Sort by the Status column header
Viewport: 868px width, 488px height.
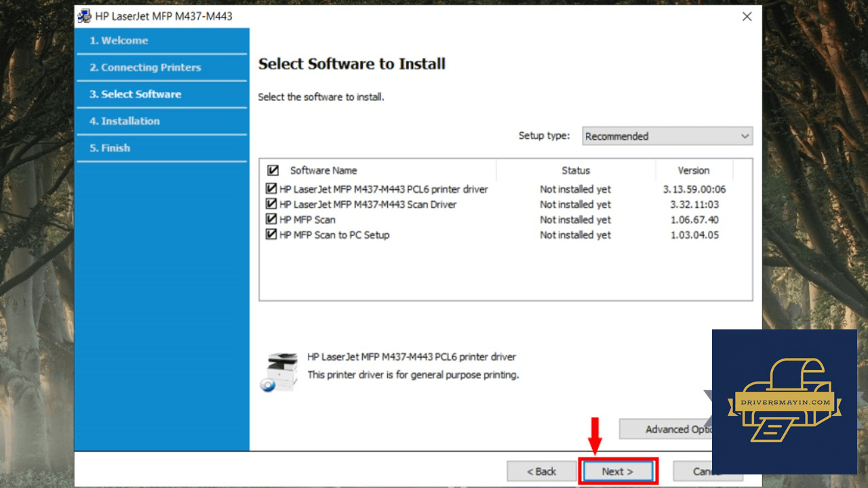click(x=576, y=171)
